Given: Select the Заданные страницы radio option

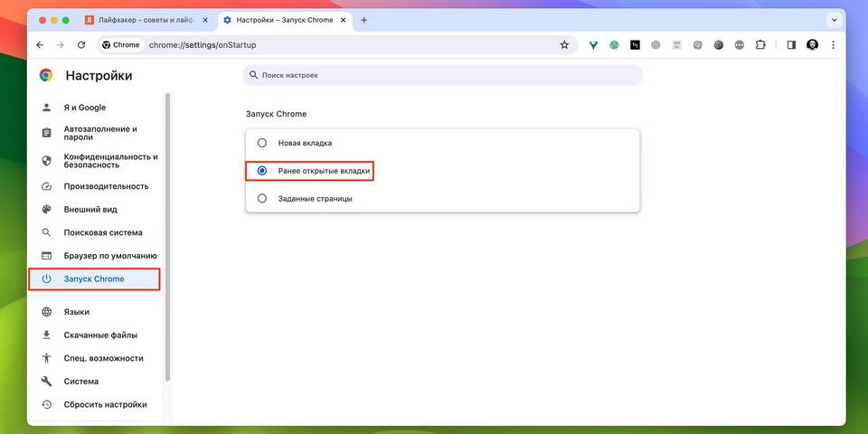Looking at the screenshot, I should click(262, 198).
